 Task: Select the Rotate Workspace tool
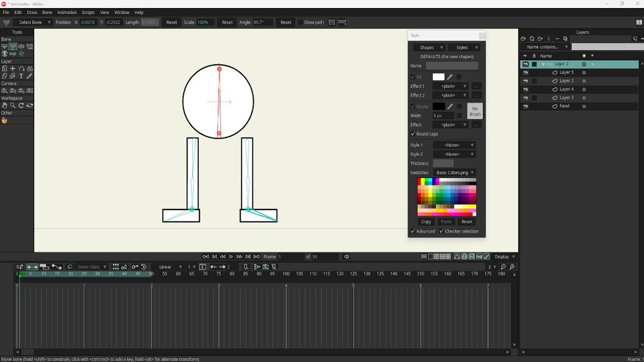(21, 106)
